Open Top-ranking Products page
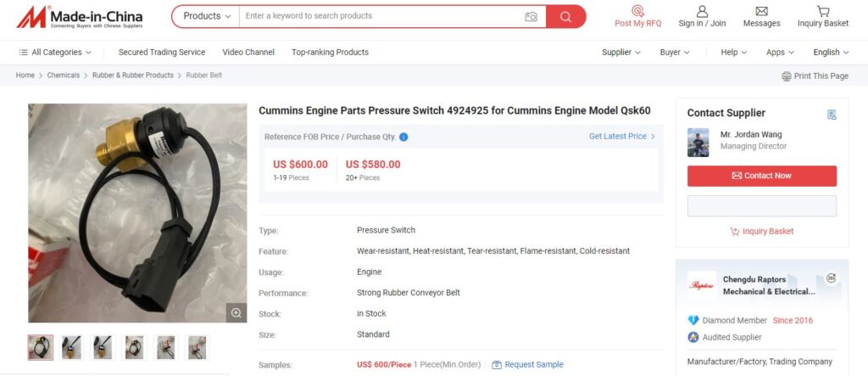The height and width of the screenshot is (376, 868). pyautogui.click(x=330, y=52)
